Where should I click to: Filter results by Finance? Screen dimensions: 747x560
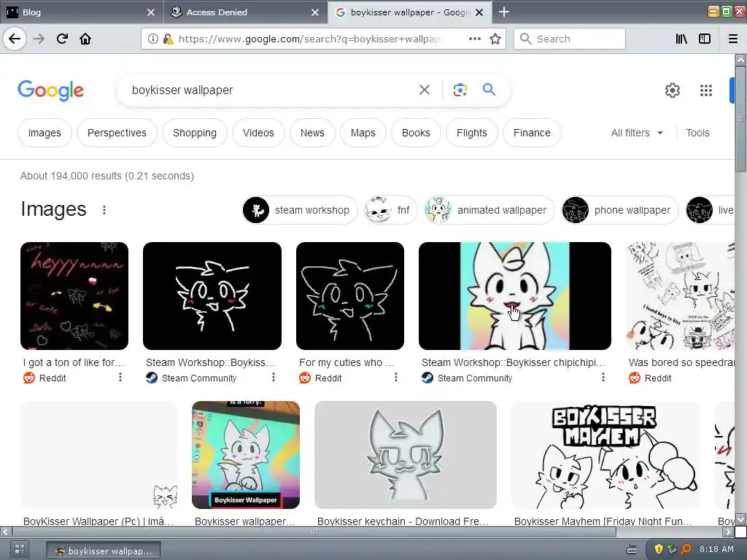coord(532,133)
